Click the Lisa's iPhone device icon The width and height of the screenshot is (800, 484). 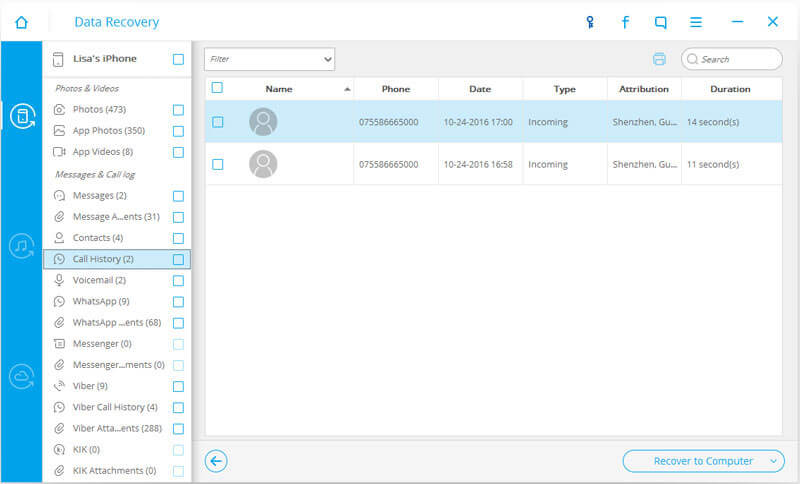coord(58,59)
